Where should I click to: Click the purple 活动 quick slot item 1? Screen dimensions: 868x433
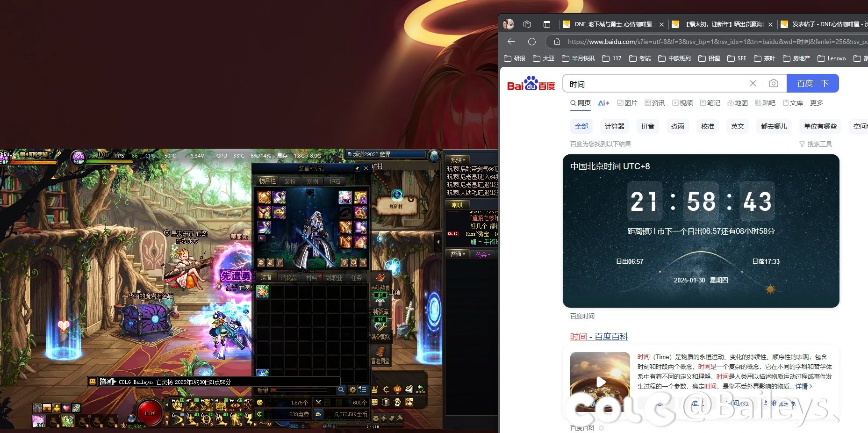pos(39,421)
